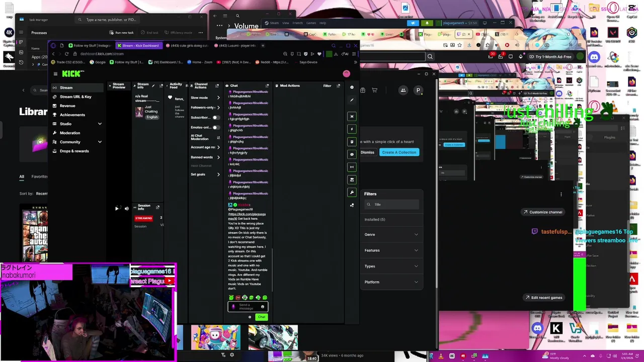Click the Title filter search field
Viewport: 644px width, 362px height.
(x=392, y=205)
